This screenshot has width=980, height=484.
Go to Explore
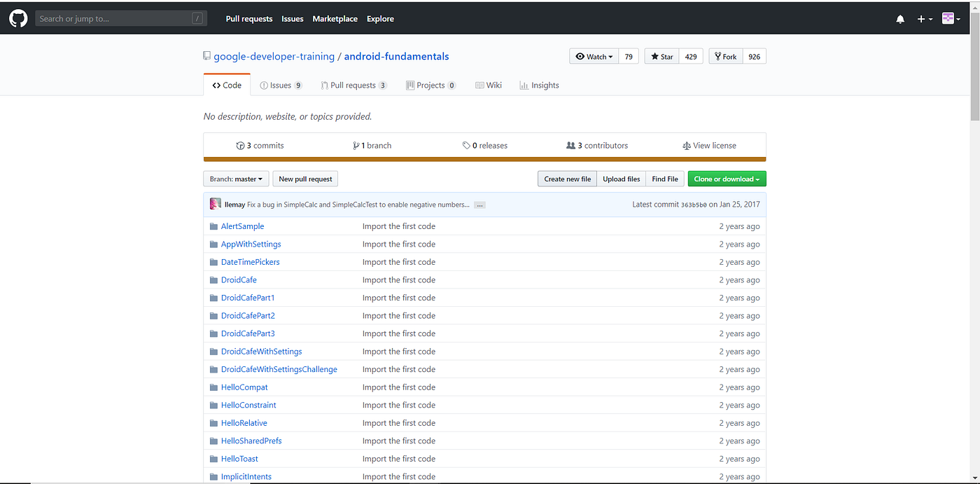[380, 19]
